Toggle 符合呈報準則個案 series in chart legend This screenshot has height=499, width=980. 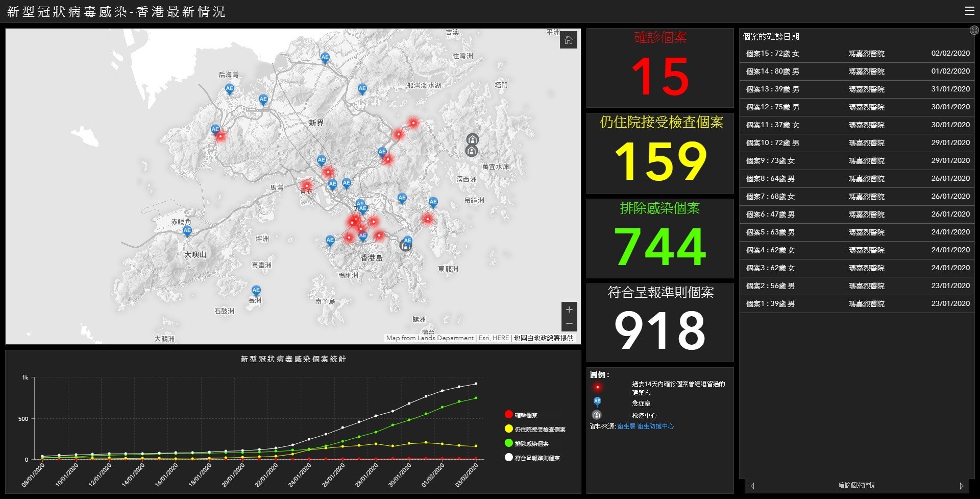point(537,458)
